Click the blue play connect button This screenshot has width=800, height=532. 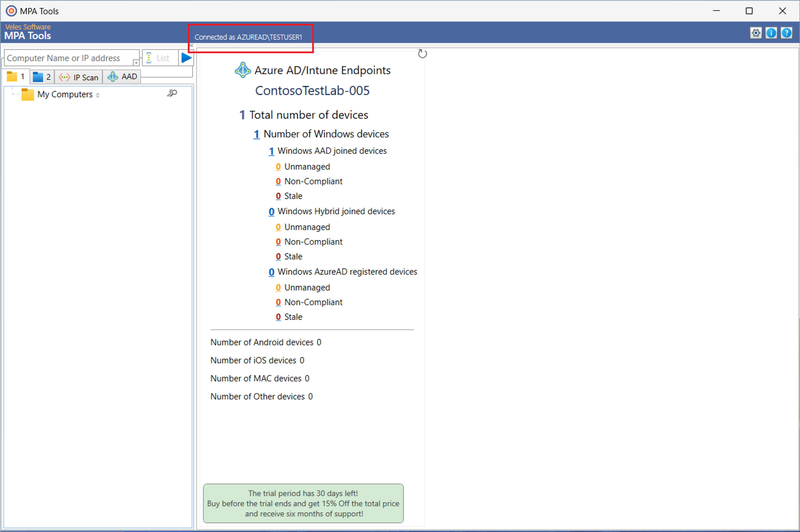186,58
